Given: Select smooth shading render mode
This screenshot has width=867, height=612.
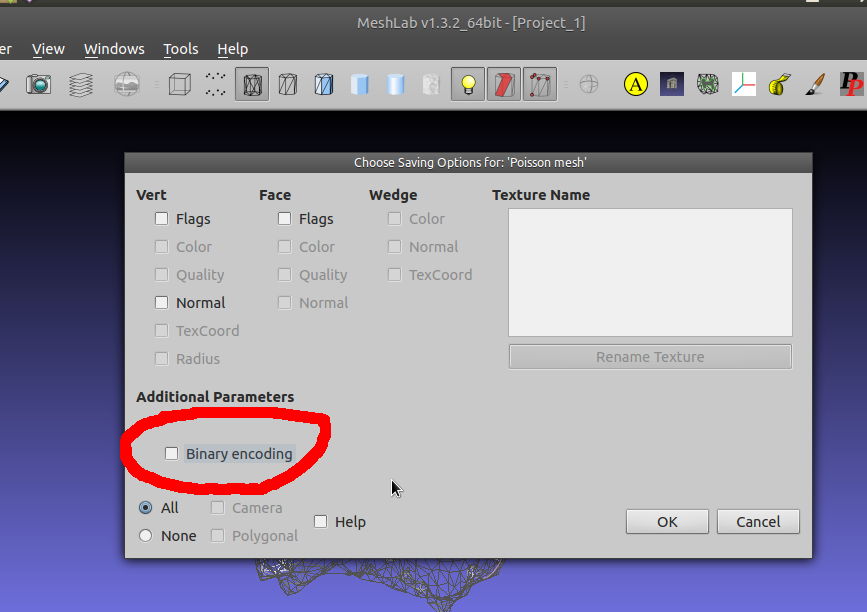Looking at the screenshot, I should click(395, 85).
